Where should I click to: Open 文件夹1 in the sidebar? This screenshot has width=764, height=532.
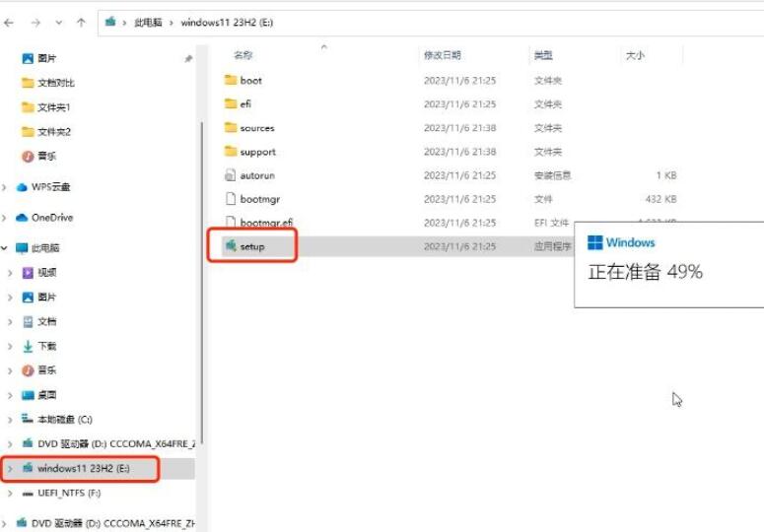[53, 107]
